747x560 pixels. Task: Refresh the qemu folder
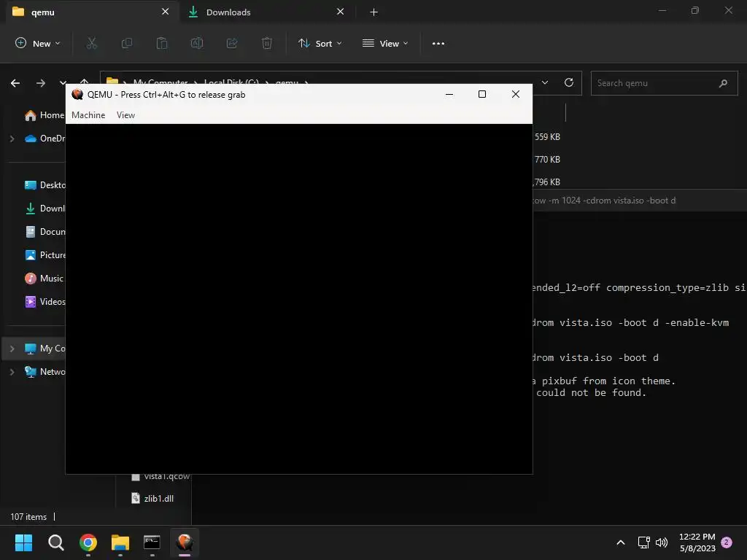pos(569,82)
